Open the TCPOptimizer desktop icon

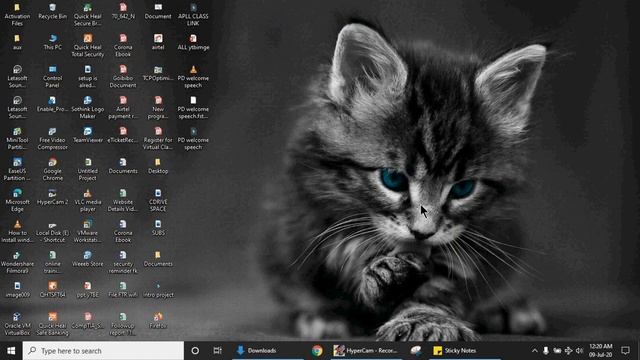click(158, 73)
